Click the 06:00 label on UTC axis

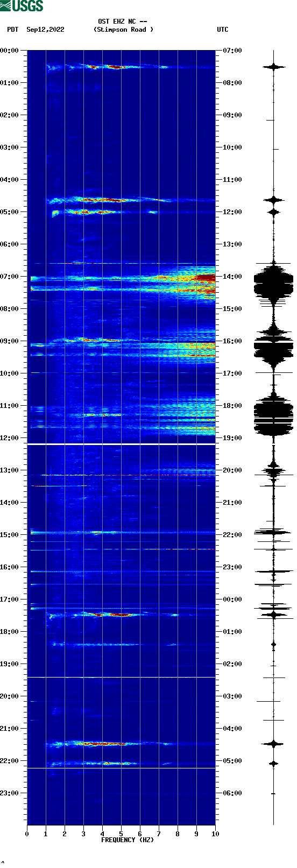pos(232,793)
